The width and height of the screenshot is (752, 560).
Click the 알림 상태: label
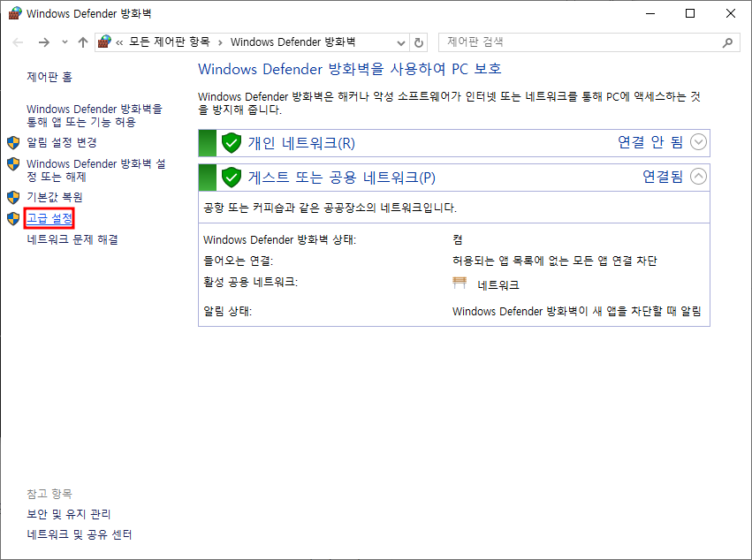click(228, 311)
